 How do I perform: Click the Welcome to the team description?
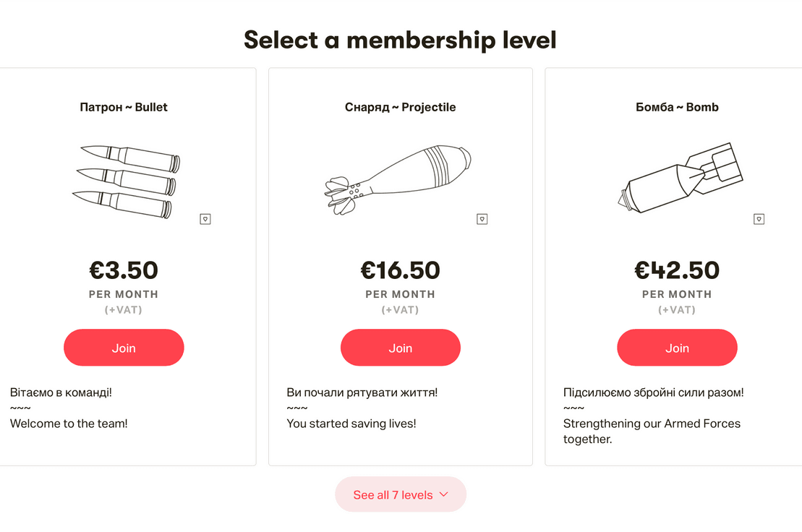pos(69,424)
